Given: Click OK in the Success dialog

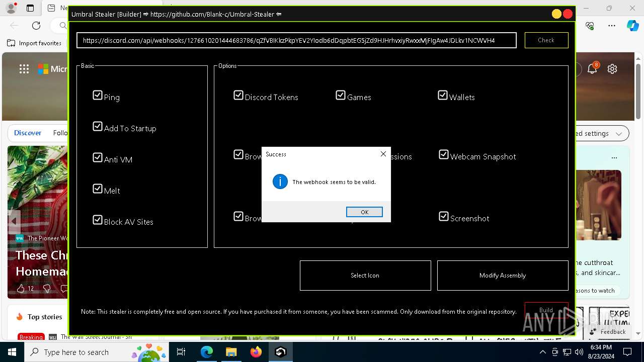Looking at the screenshot, I should (364, 212).
